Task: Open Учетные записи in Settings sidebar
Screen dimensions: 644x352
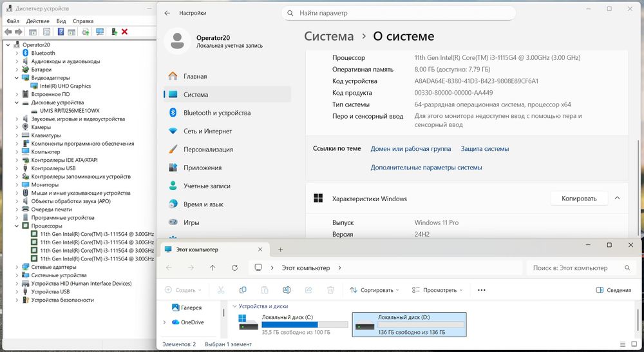Action: pos(227,186)
